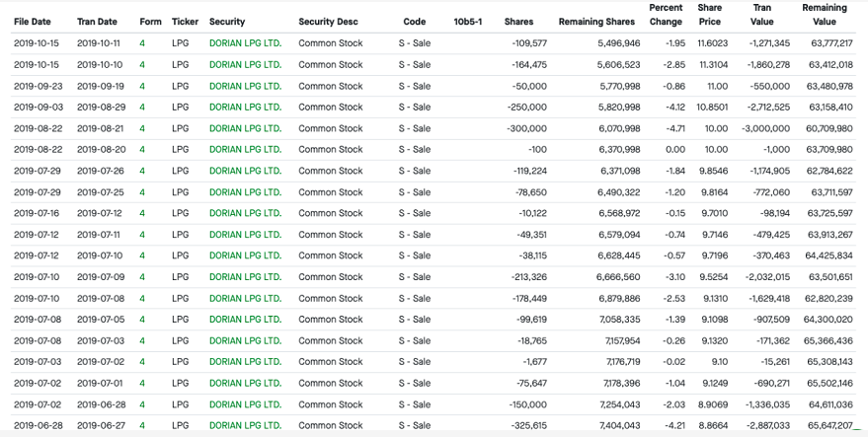Viewport: 868px width, 437px height.
Task: Open Form 4 link in 2019-10-11 transaction row
Action: [142, 43]
